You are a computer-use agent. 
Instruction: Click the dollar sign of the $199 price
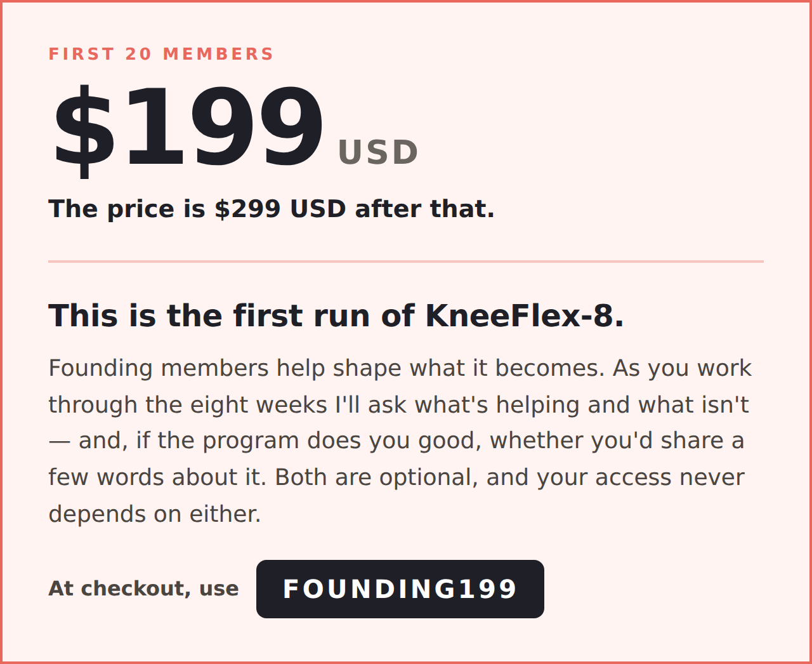84,130
